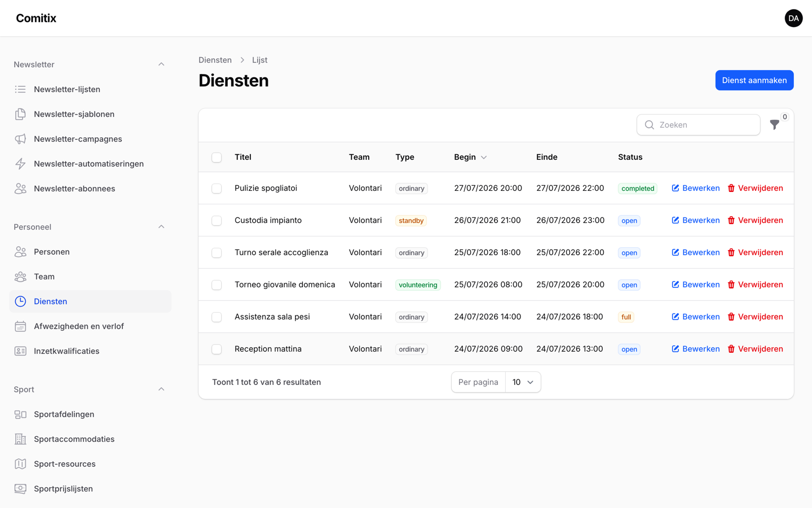
Task: Tick the Assistenza sala pesi checkbox
Action: [217, 317]
